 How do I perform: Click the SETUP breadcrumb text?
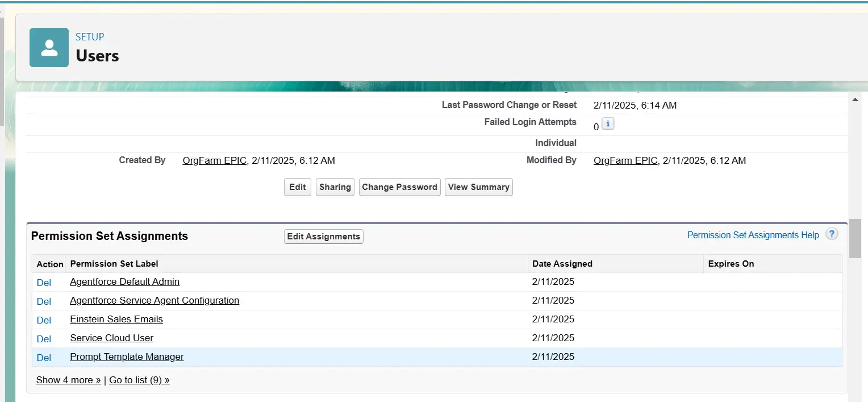coord(90,37)
